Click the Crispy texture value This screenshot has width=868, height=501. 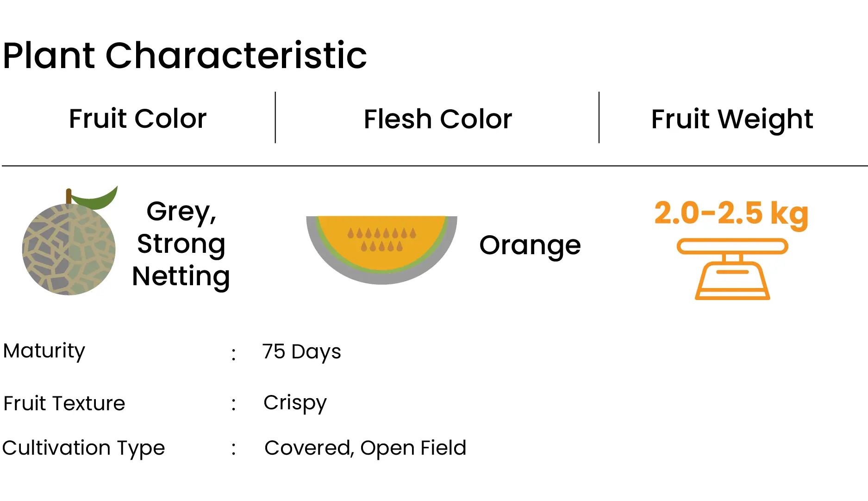point(295,403)
